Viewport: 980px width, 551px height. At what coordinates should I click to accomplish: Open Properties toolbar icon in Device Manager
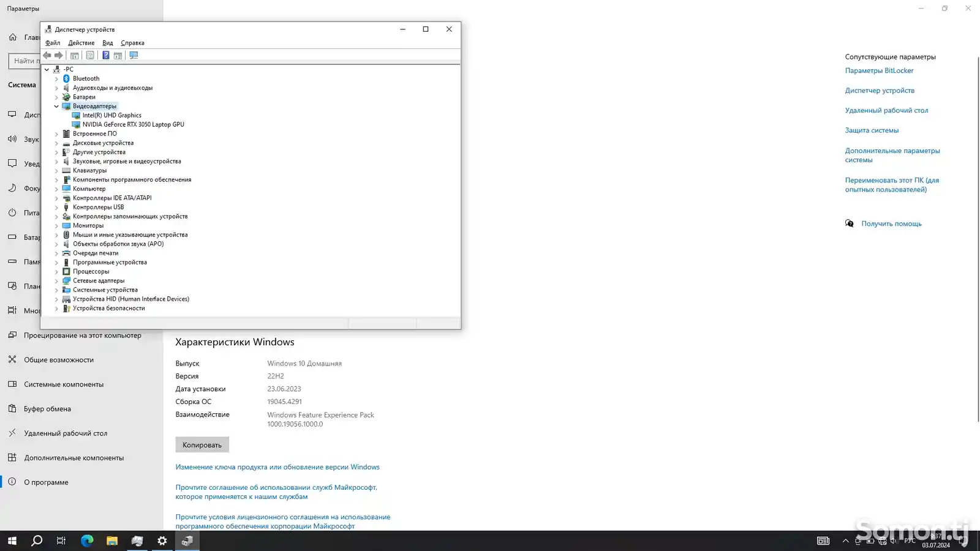(90, 55)
